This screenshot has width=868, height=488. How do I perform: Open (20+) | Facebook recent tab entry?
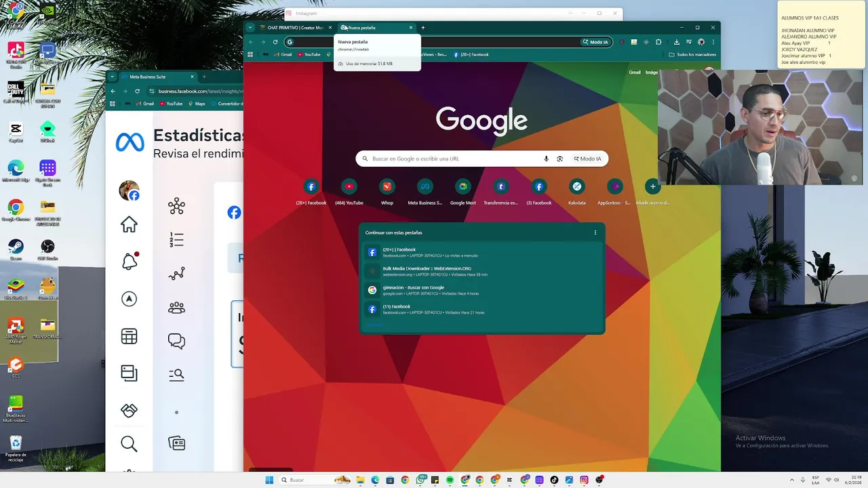(481, 252)
